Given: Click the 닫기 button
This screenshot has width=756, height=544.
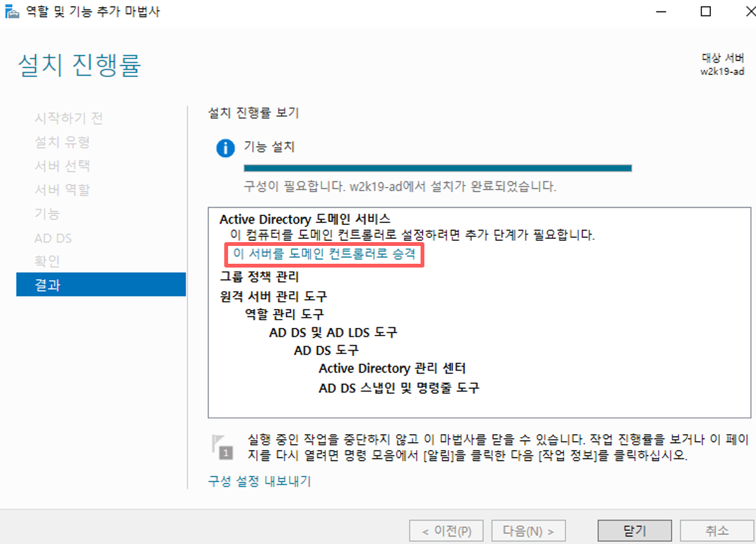Looking at the screenshot, I should coord(635,531).
